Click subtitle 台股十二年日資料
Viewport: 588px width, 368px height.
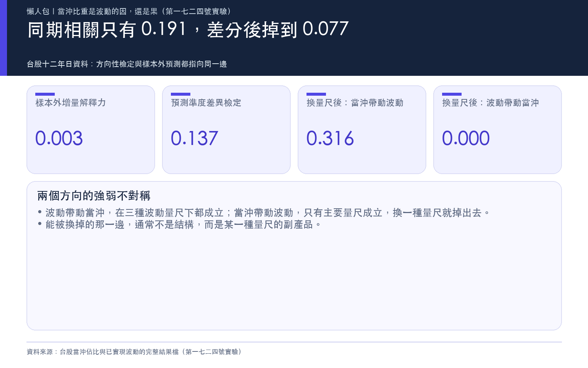coord(57,64)
